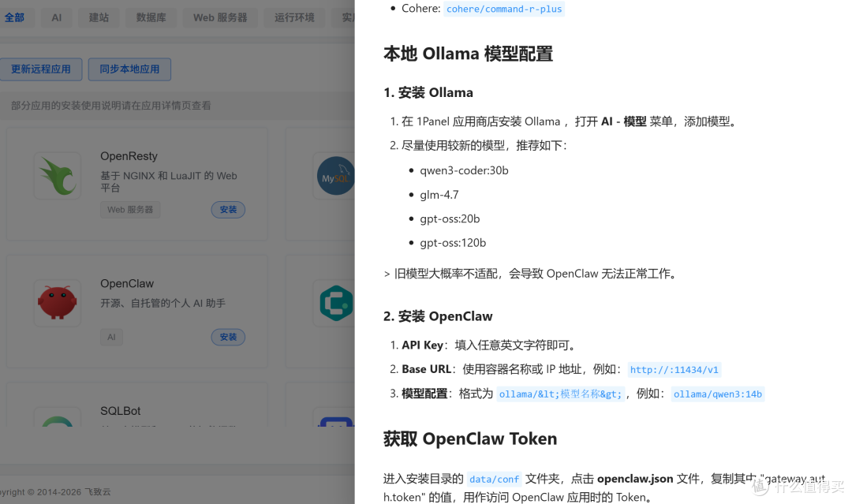This screenshot has width=852, height=504.
Task: Click the ollama/&lt;模型名称&gt; format code
Action: pyautogui.click(x=561, y=394)
